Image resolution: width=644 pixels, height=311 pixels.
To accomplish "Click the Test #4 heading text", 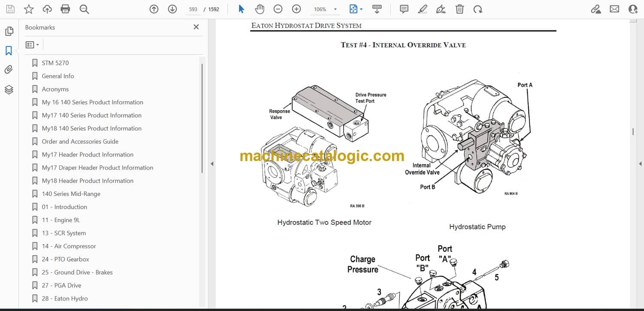I will [x=403, y=45].
